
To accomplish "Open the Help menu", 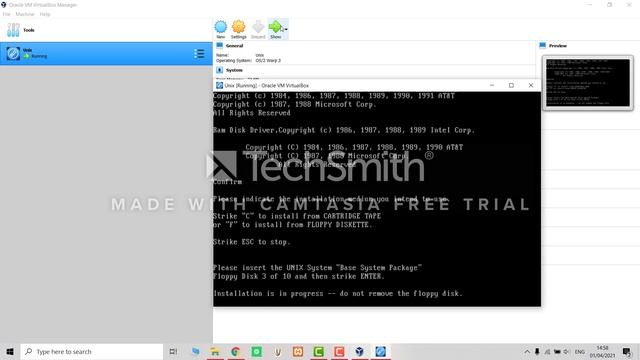I will point(45,14).
